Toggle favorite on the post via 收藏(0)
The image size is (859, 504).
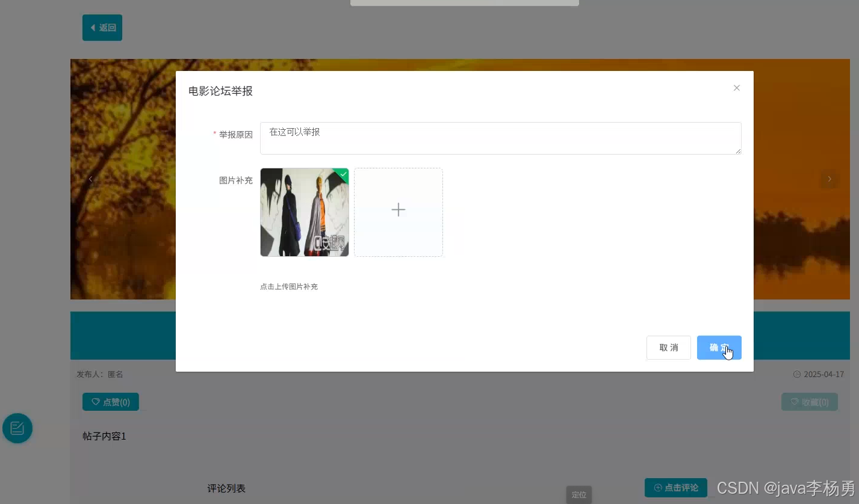pos(810,402)
